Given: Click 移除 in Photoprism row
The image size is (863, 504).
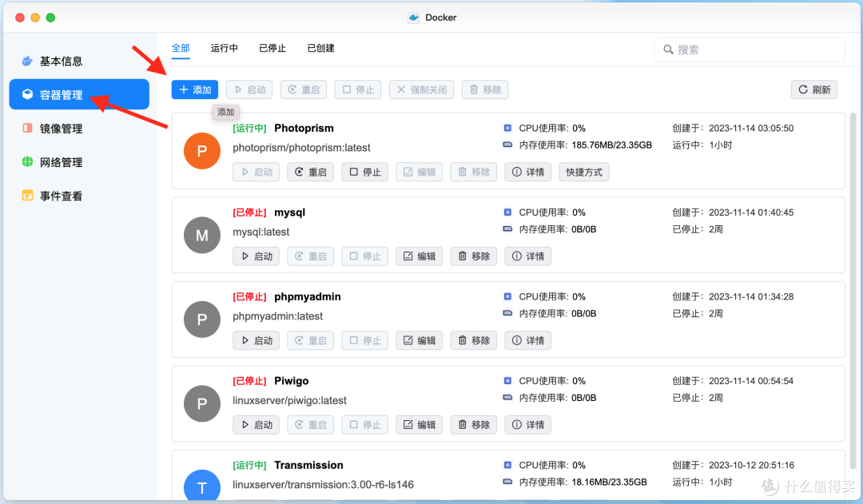Looking at the screenshot, I should pos(474,173).
